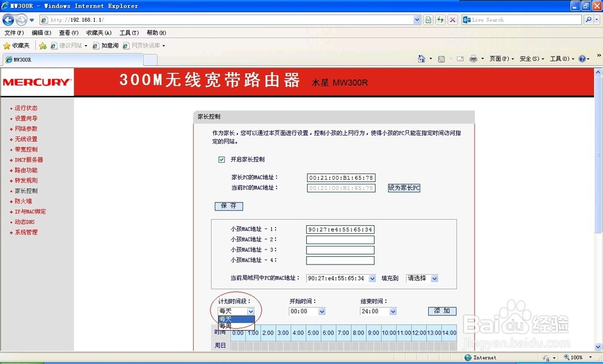
Task: Stop page loading with the red X icon
Action: 452,19
